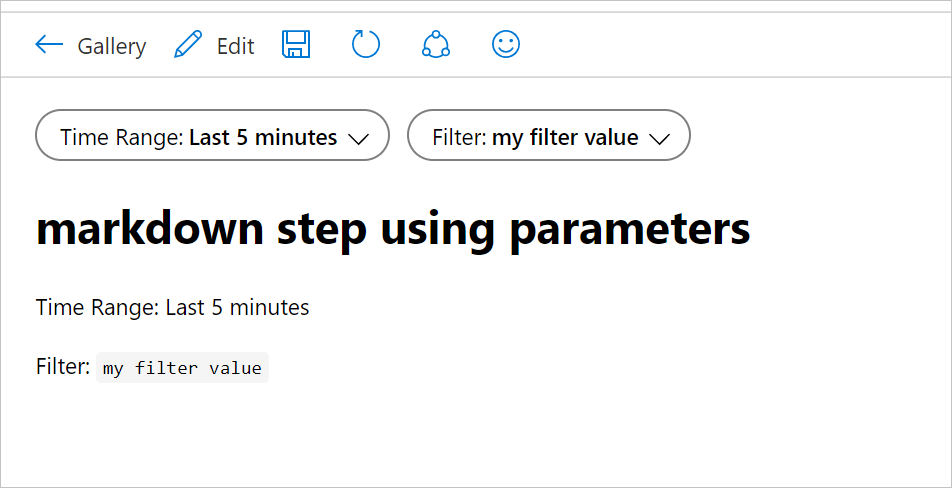The image size is (952, 488).
Task: Open the Filter parameter dropdown pill
Action: click(x=548, y=135)
